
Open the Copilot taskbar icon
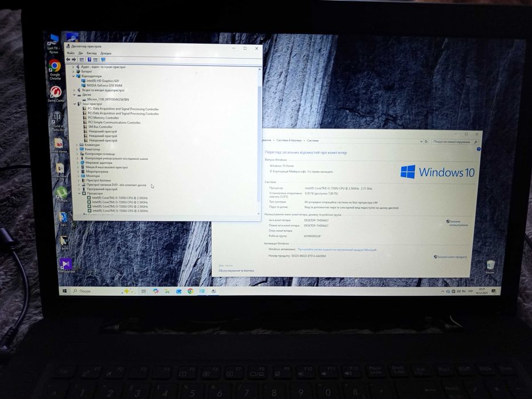(156, 291)
